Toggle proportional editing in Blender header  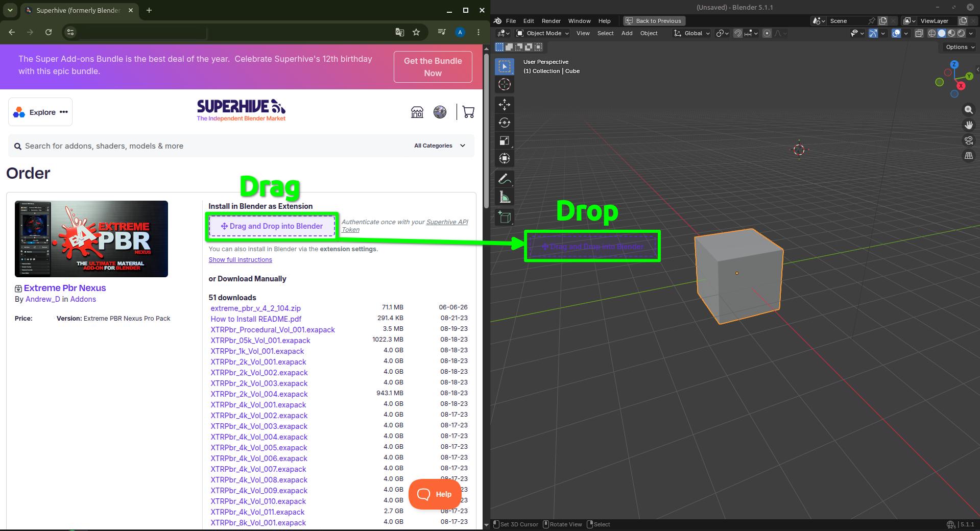click(x=767, y=33)
